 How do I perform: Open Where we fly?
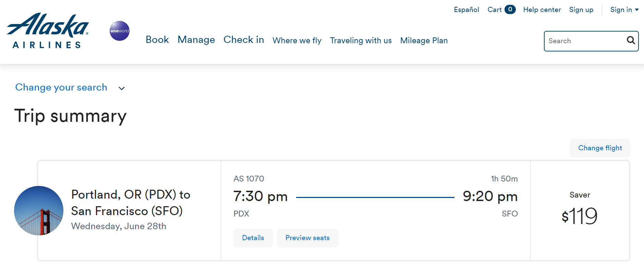[297, 40]
